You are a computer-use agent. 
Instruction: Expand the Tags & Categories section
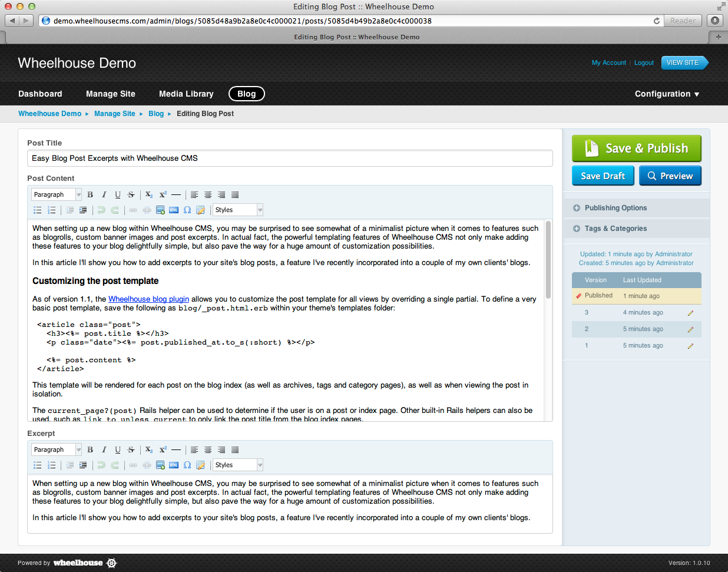pos(636,229)
